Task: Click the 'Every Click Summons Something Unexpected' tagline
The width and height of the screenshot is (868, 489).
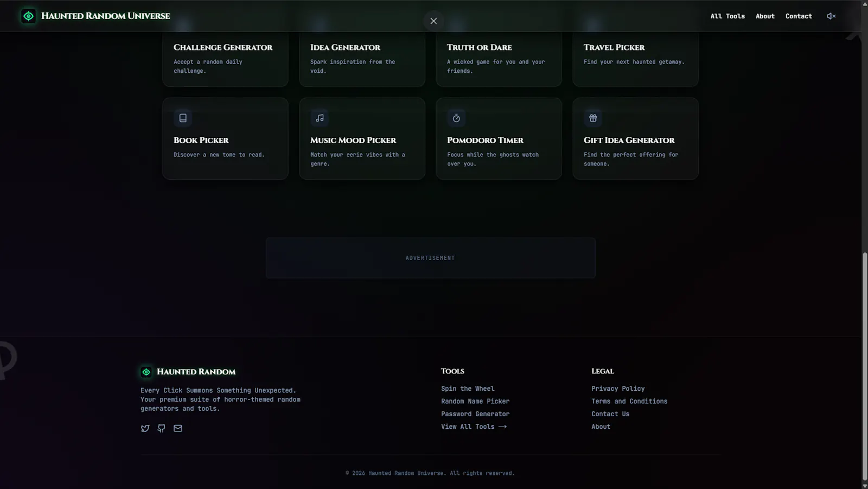Action: tap(218, 390)
